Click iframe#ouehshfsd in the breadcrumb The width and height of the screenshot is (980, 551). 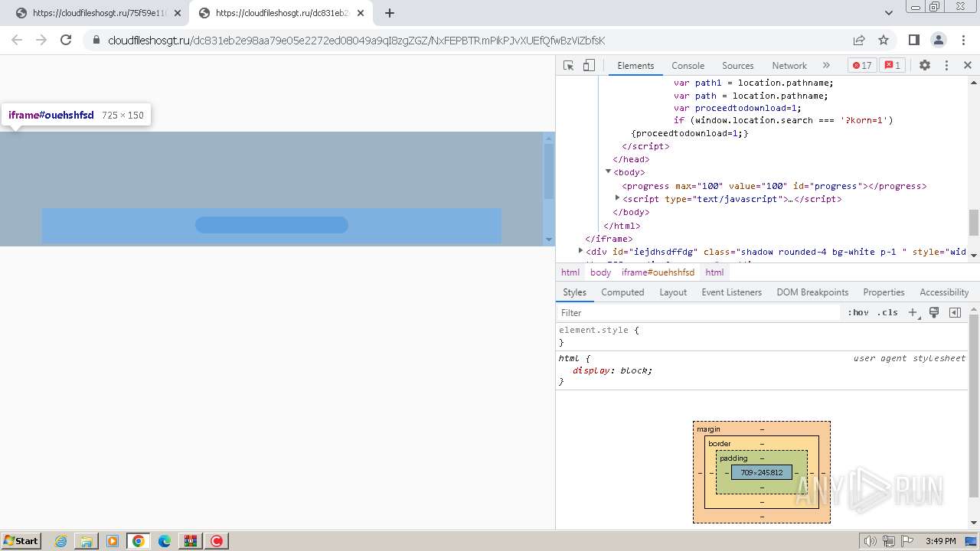658,272
